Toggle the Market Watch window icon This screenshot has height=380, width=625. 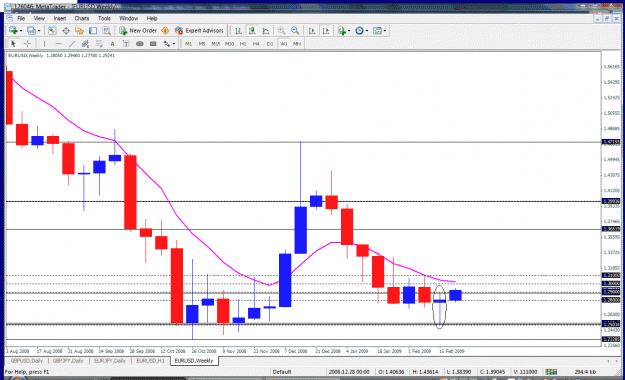[x=52, y=31]
